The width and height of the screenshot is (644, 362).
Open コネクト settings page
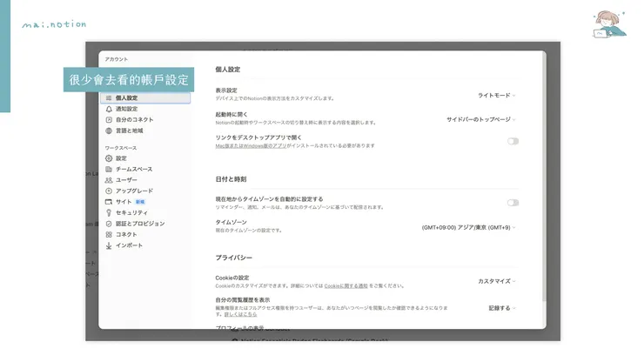click(x=145, y=234)
